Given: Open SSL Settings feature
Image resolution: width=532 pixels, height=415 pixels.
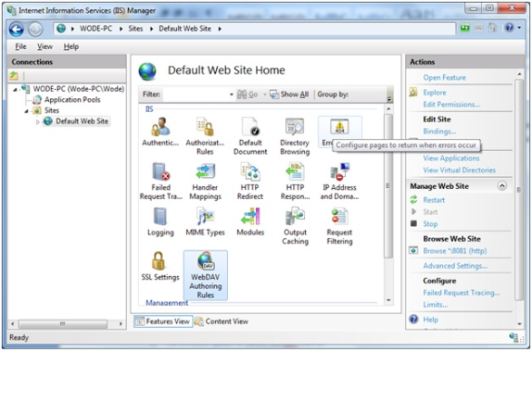Looking at the screenshot, I should click(160, 267).
